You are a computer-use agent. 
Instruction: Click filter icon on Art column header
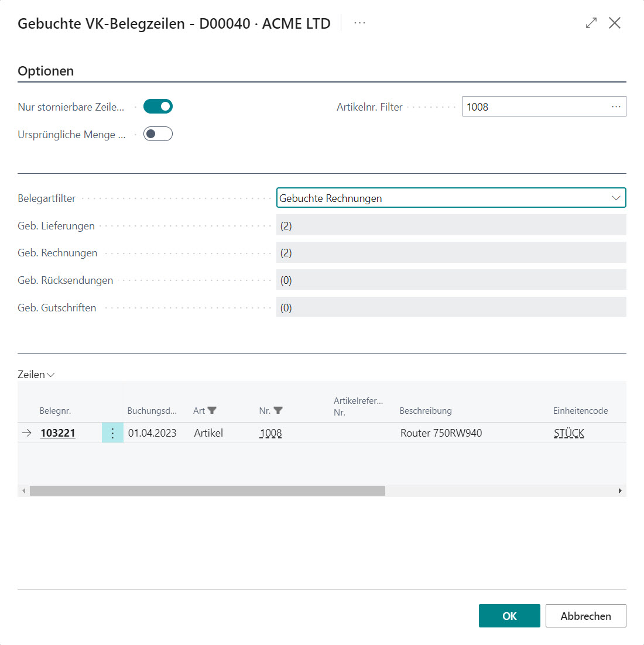click(x=212, y=411)
